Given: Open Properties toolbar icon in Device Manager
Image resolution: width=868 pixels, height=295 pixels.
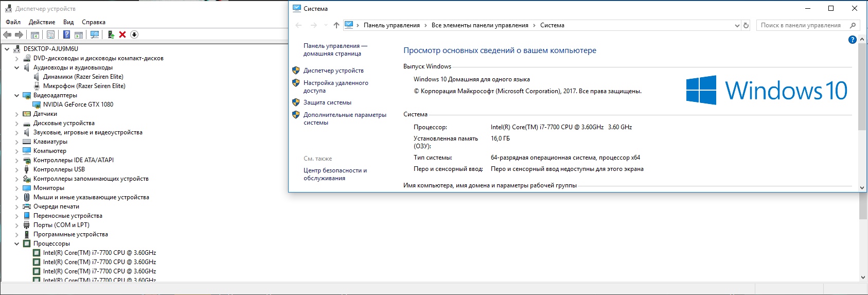Looking at the screenshot, I should (50, 34).
